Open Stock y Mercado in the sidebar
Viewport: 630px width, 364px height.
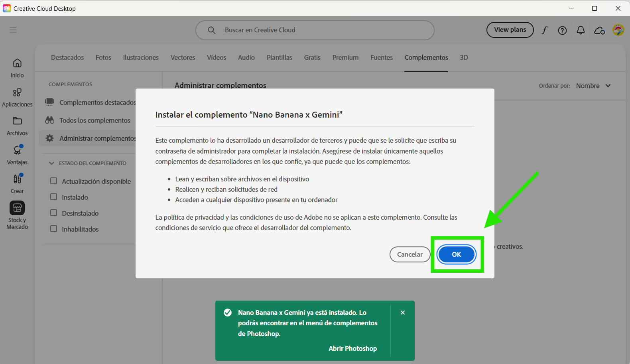point(17,215)
